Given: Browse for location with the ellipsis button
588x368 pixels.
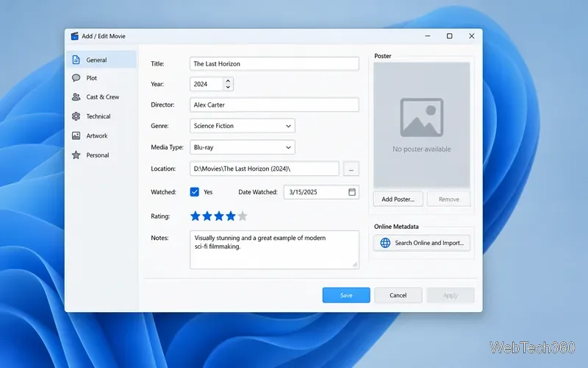Looking at the screenshot, I should point(351,169).
